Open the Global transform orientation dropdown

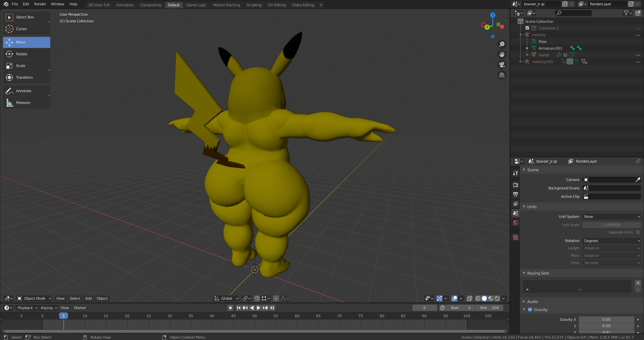point(226,298)
